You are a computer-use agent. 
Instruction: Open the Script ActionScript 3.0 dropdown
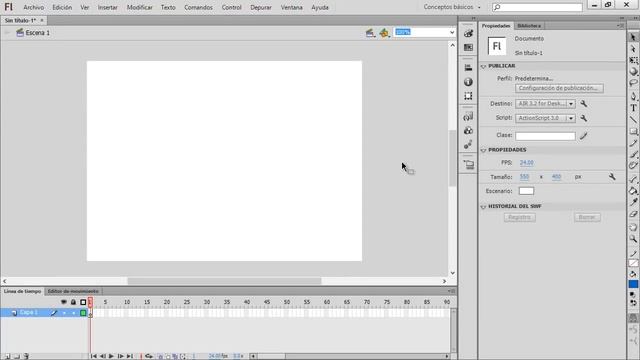(x=545, y=118)
